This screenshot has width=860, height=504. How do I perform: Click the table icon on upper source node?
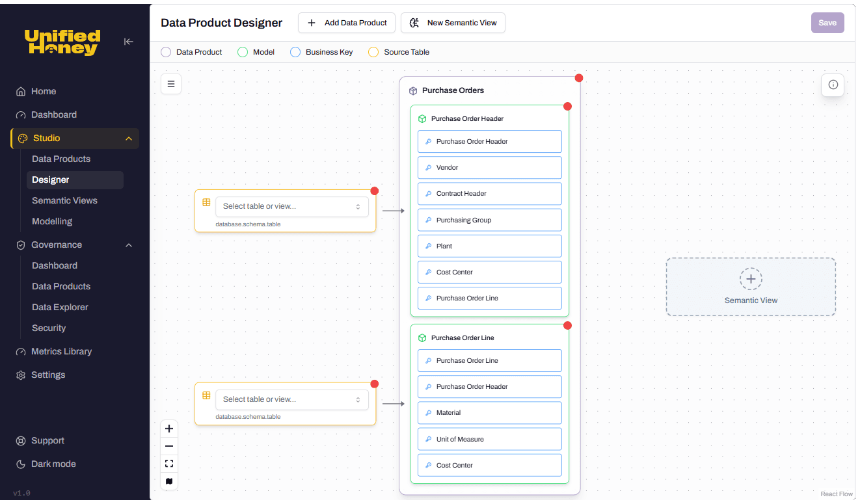[x=206, y=202]
